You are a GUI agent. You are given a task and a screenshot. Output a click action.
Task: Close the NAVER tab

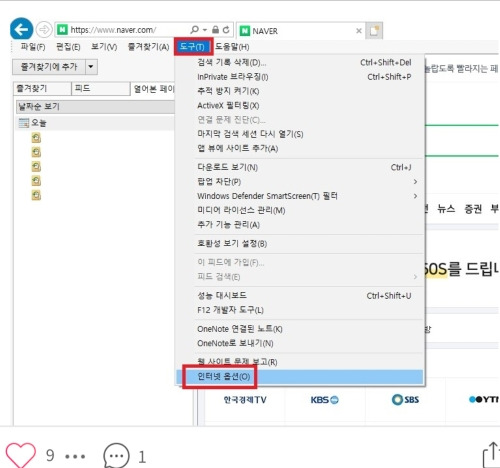coord(359,31)
